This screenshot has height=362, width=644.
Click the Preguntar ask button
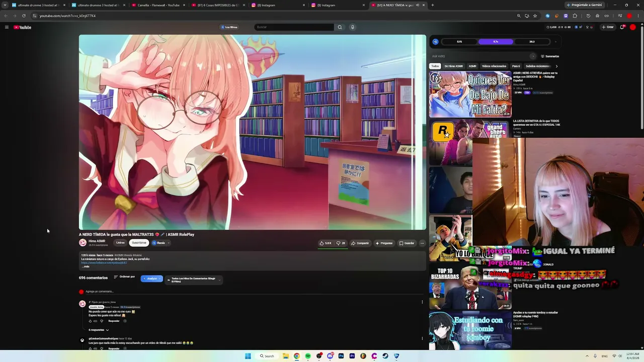point(384,243)
